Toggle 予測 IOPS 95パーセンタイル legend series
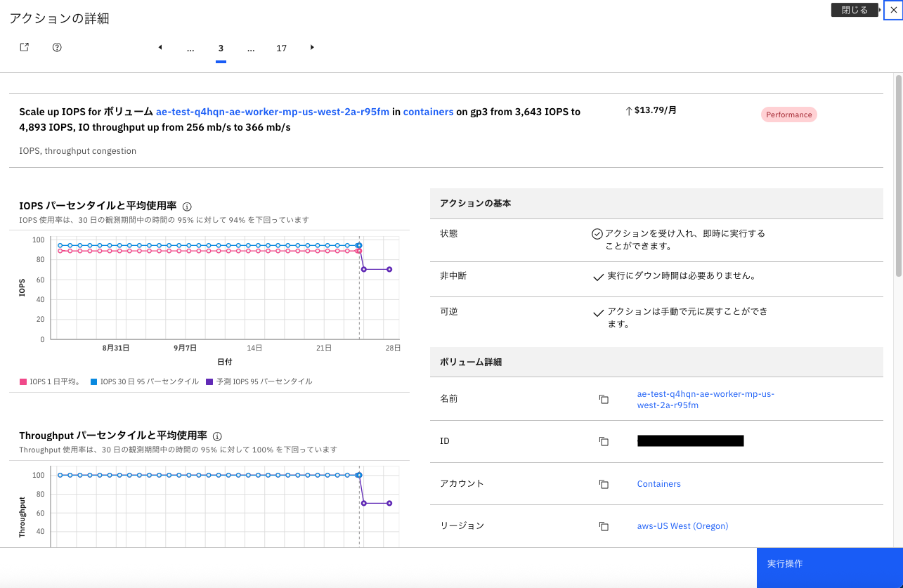This screenshot has width=903, height=588. point(259,382)
